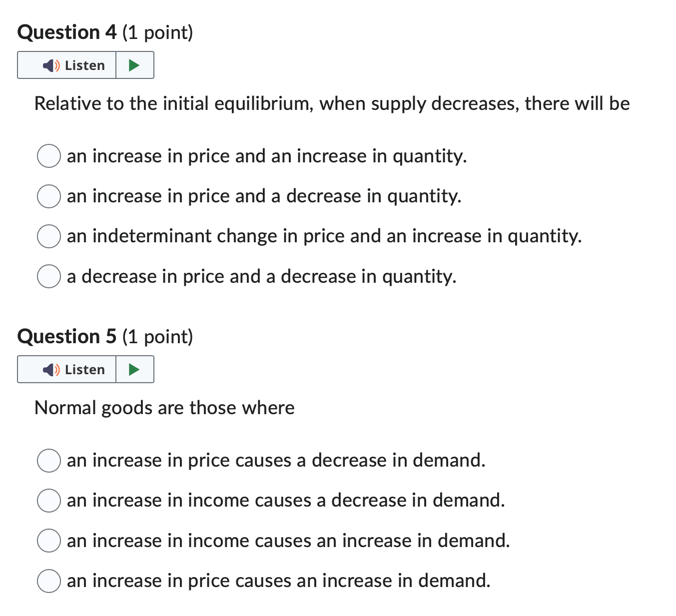Click the speaker icon on Question 5's Listen button
Screen dimensions: 676x616
click(x=50, y=369)
